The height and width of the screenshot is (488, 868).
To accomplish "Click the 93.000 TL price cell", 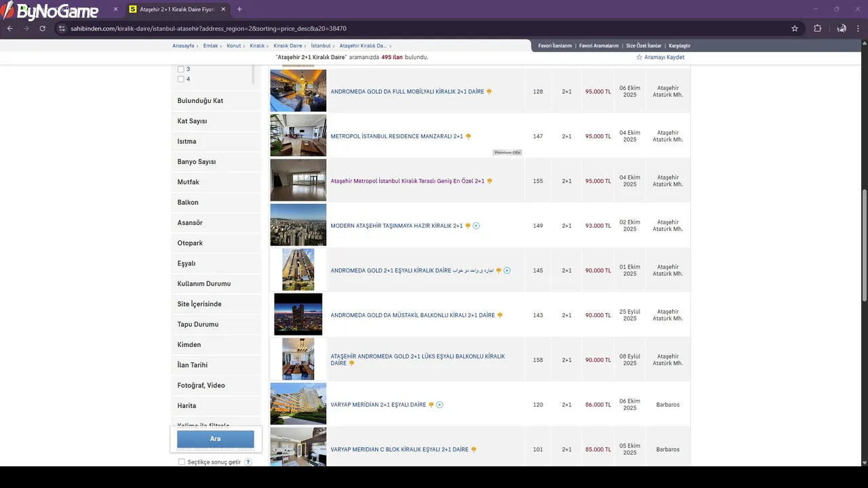I will coord(598,226).
